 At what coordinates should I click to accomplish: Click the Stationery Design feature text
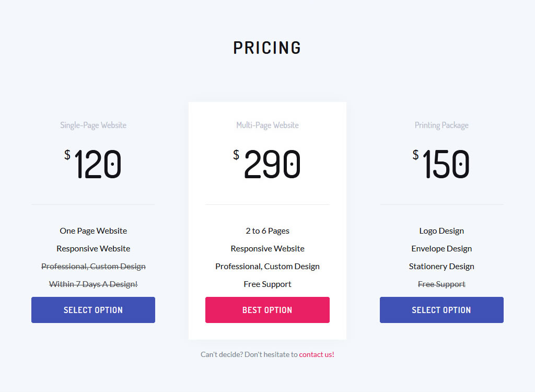click(x=441, y=267)
